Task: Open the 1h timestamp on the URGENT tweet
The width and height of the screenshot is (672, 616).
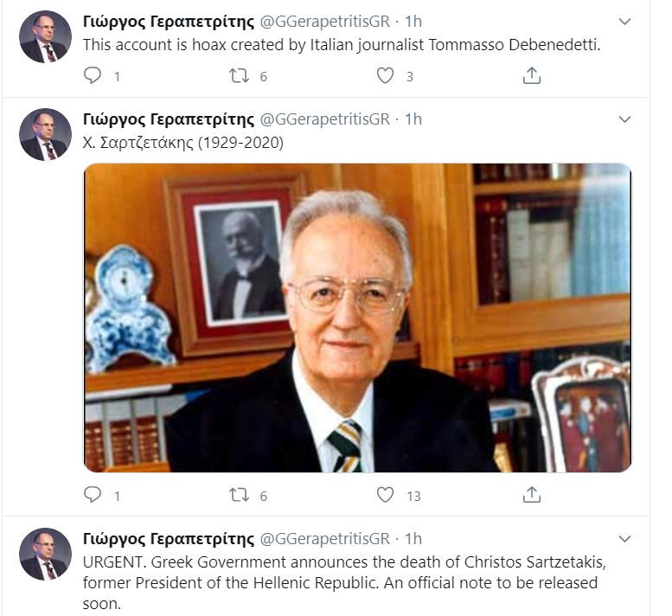Action: click(x=413, y=539)
